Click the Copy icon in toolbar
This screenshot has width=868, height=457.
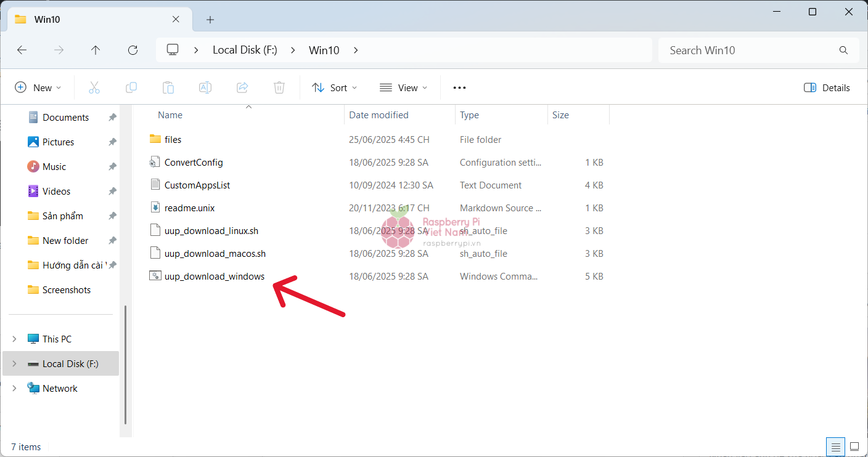tap(131, 87)
